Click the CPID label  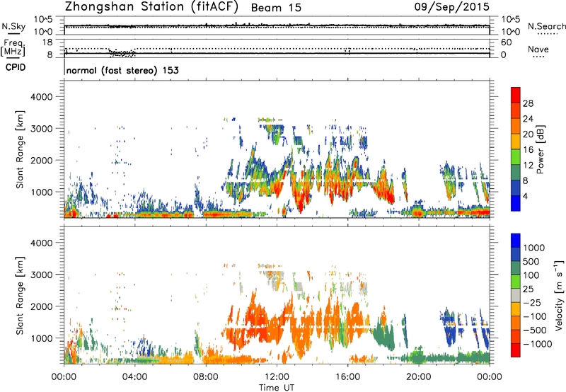(16, 67)
